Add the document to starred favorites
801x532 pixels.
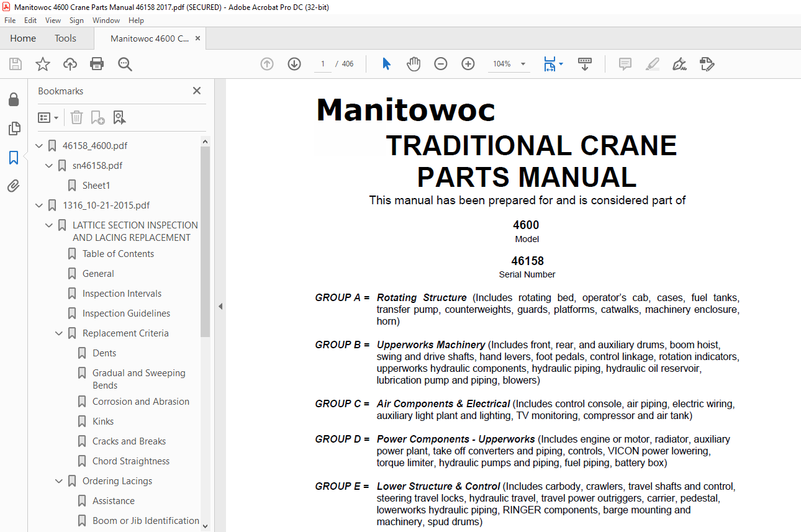[42, 64]
